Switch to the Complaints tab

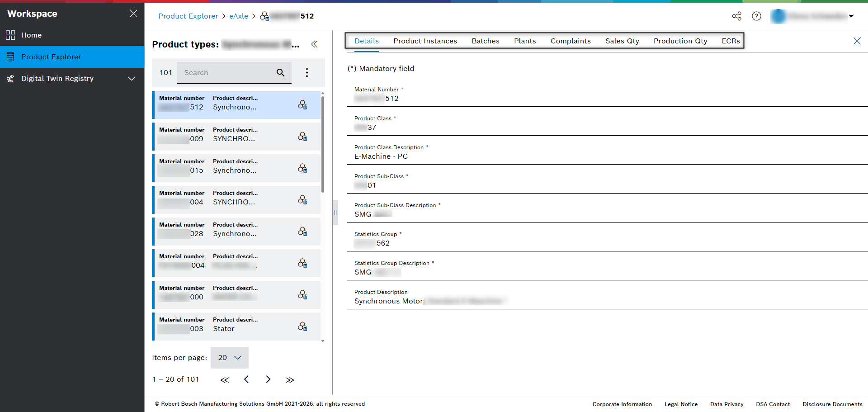pyautogui.click(x=571, y=41)
